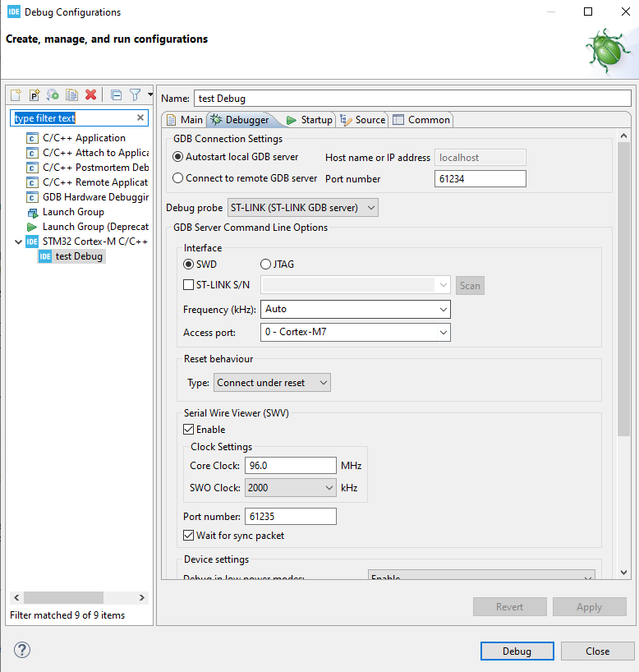Image resolution: width=639 pixels, height=672 pixels.
Task: Click the C/C++ Remote Application icon
Action: (x=32, y=182)
